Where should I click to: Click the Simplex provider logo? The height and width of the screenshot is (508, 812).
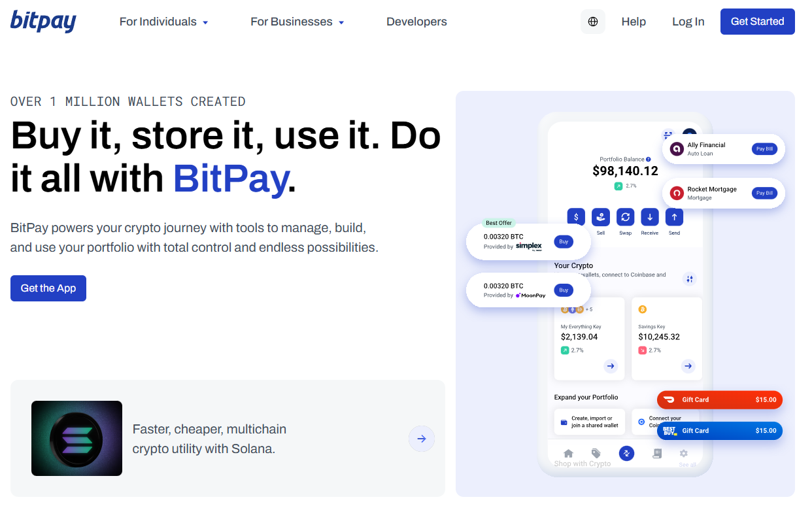(x=529, y=246)
